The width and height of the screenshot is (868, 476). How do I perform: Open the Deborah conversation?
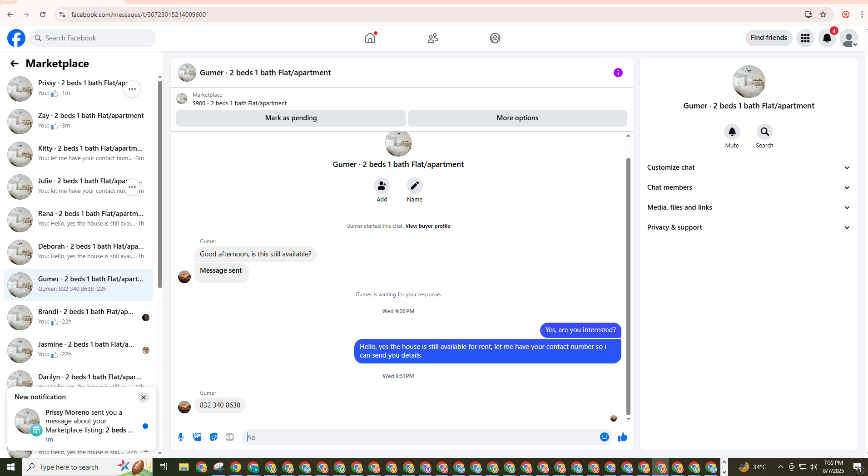click(78, 252)
